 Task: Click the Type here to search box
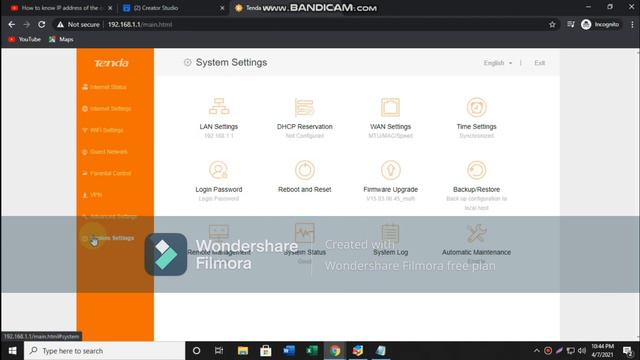(x=104, y=351)
